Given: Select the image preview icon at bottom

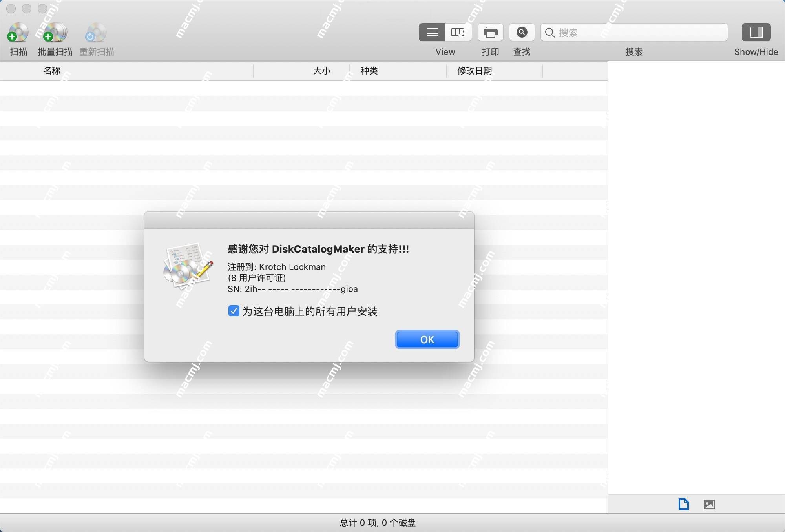Looking at the screenshot, I should pos(709,505).
